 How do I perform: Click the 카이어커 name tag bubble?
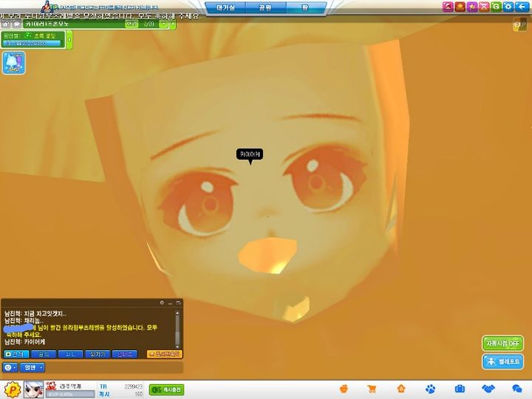250,154
